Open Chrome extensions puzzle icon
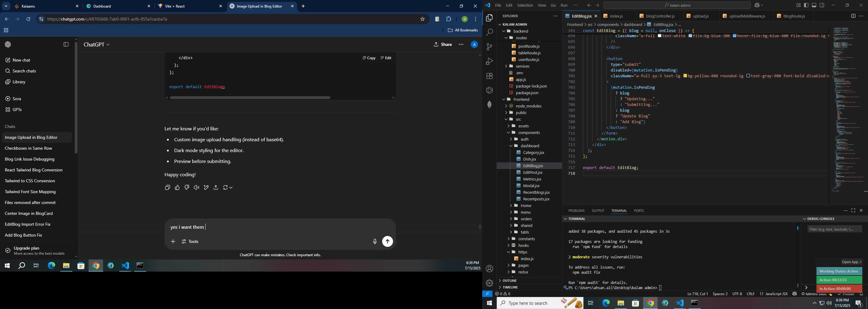The width and height of the screenshot is (868, 309). click(x=448, y=19)
